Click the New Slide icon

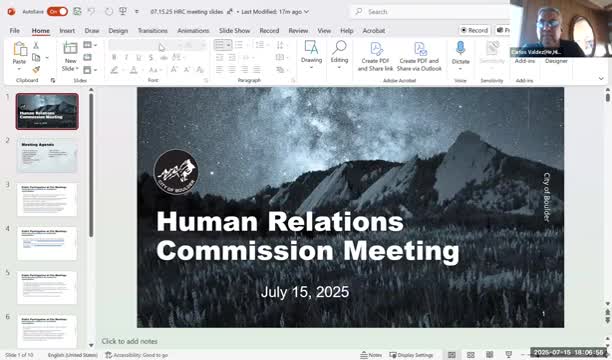click(70, 48)
